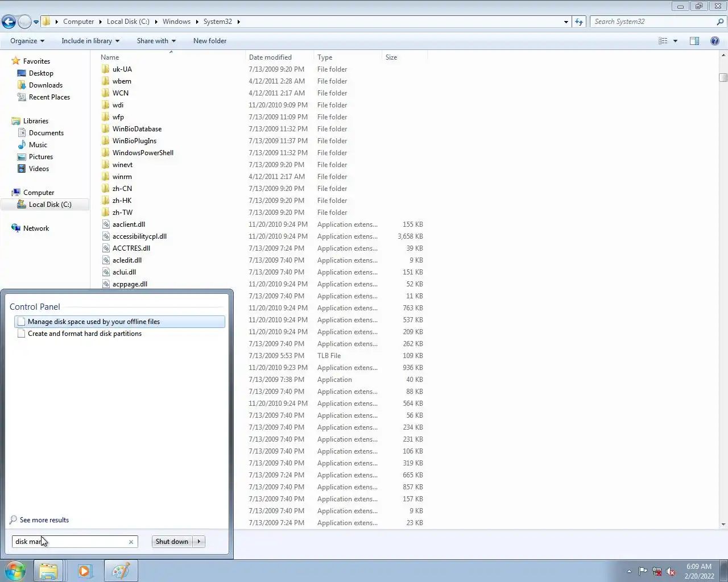Viewport: 728px width, 582px height.
Task: Click the Forward navigation arrow
Action: pyautogui.click(x=24, y=22)
